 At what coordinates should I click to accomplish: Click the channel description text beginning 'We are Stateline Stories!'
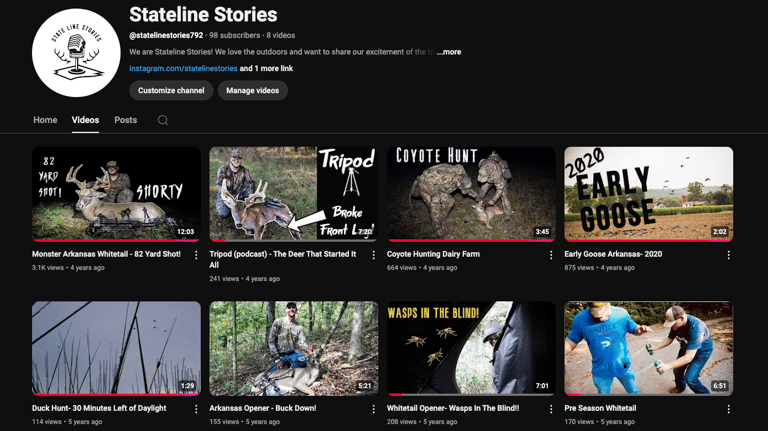click(x=282, y=52)
